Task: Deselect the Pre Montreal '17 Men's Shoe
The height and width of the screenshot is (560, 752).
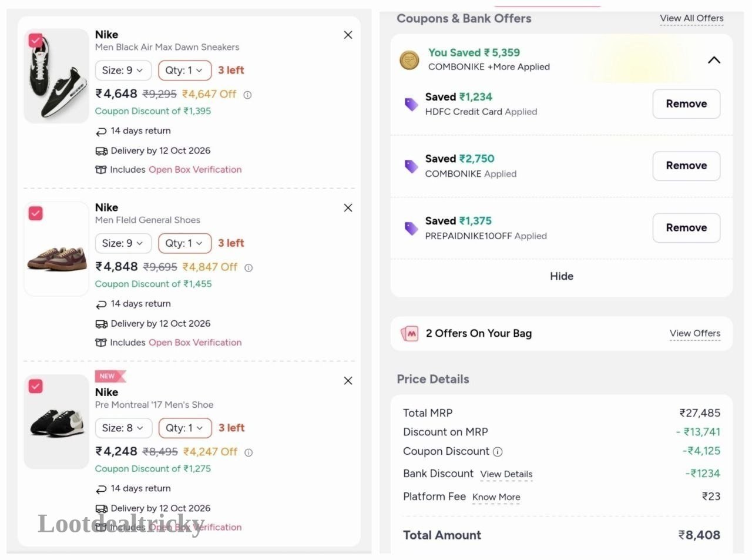Action: tap(36, 386)
